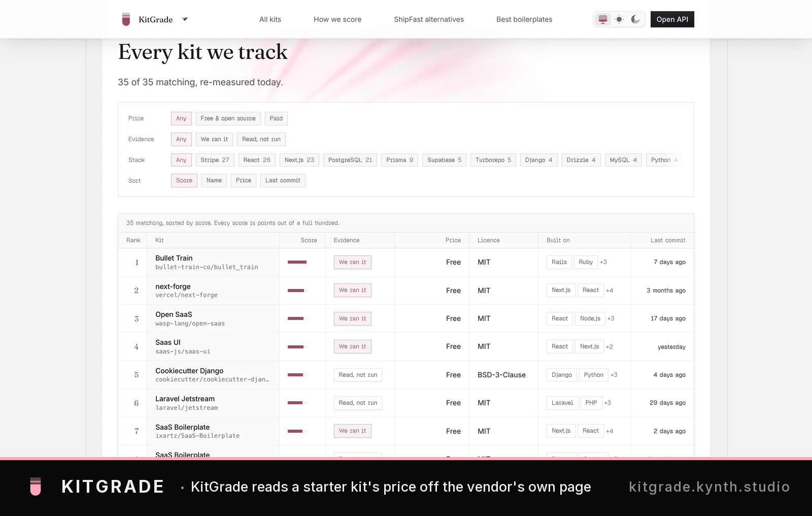Image resolution: width=812 pixels, height=516 pixels.
Task: Open ixartz SaaS Boilerplate kit
Action: (183, 427)
